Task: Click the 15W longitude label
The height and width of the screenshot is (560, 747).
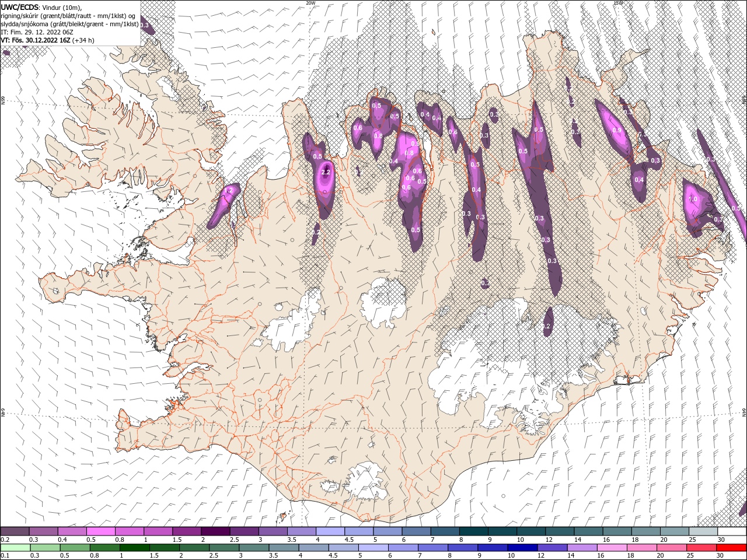Action: pyautogui.click(x=618, y=3)
